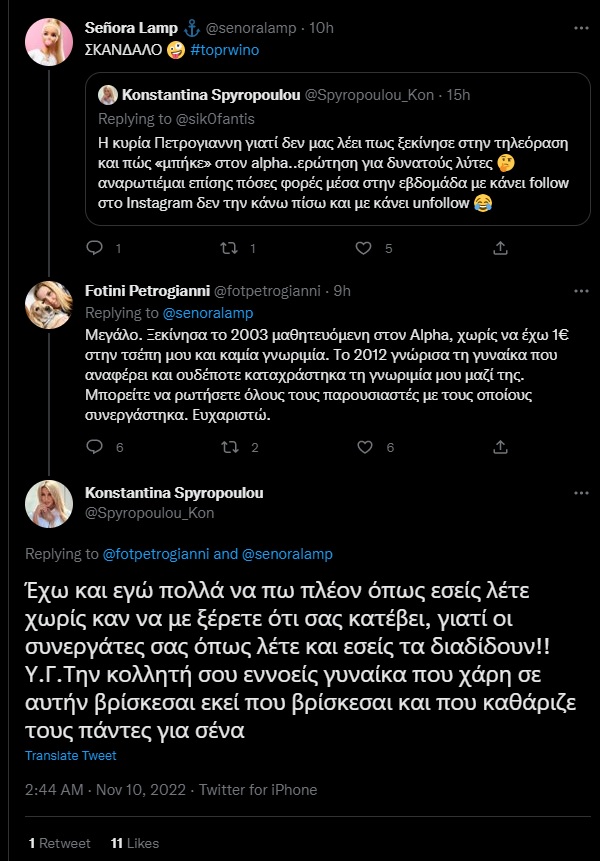This screenshot has height=861, width=600.
Task: Open the #toprwino hashtag
Action: [227, 50]
